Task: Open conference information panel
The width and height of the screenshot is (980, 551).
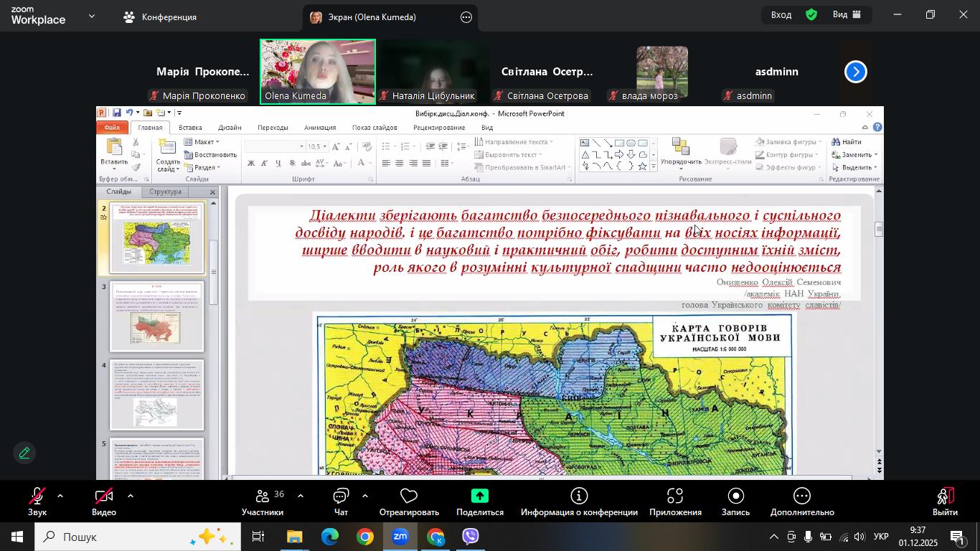Action: click(x=579, y=502)
